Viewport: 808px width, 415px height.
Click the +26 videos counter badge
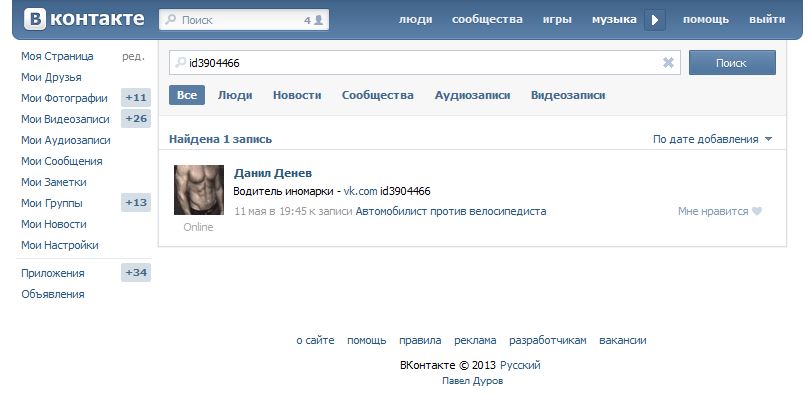click(x=136, y=119)
